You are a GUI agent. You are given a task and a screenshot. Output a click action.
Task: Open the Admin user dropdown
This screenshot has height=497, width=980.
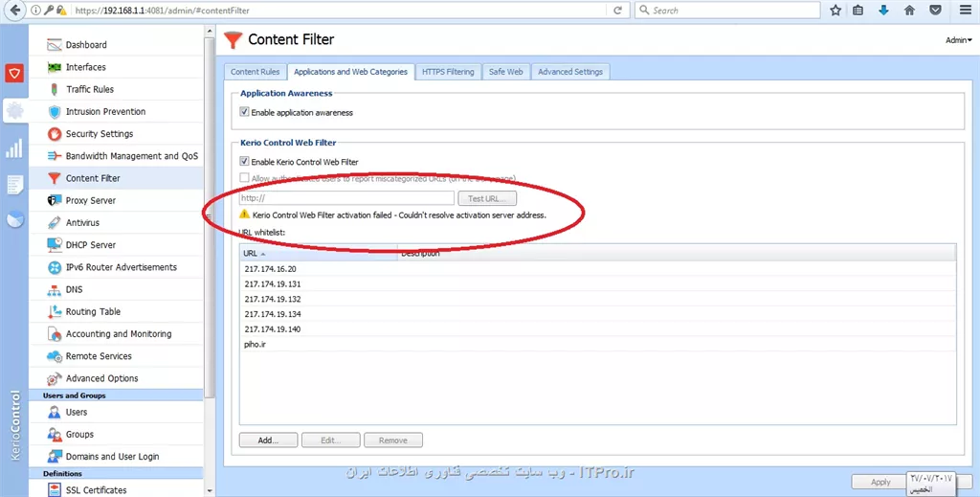(958, 40)
